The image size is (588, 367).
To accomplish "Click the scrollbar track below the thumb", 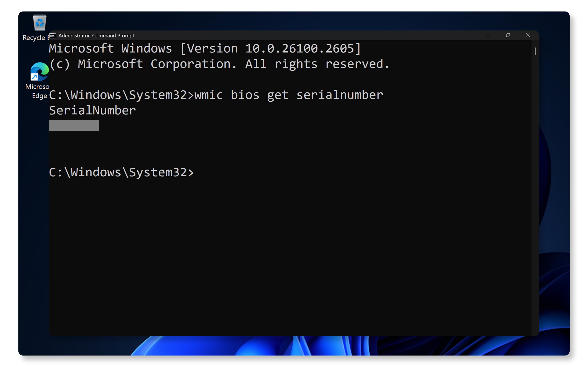I will click(535, 194).
